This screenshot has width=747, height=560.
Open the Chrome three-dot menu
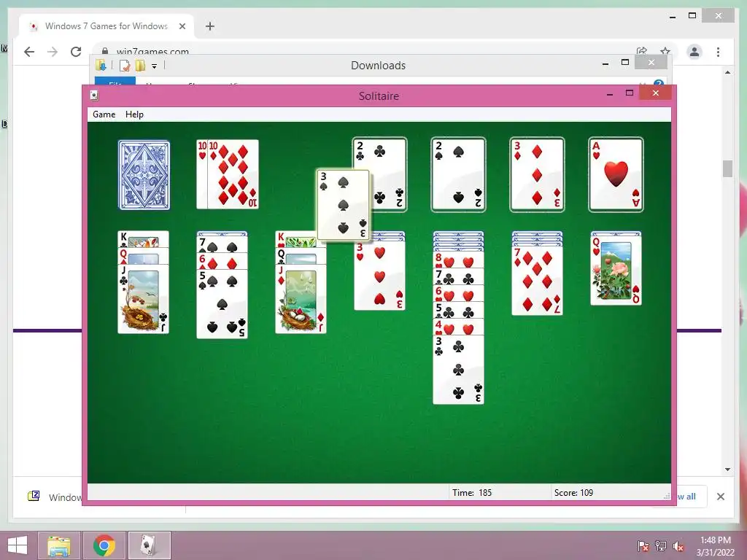[718, 52]
